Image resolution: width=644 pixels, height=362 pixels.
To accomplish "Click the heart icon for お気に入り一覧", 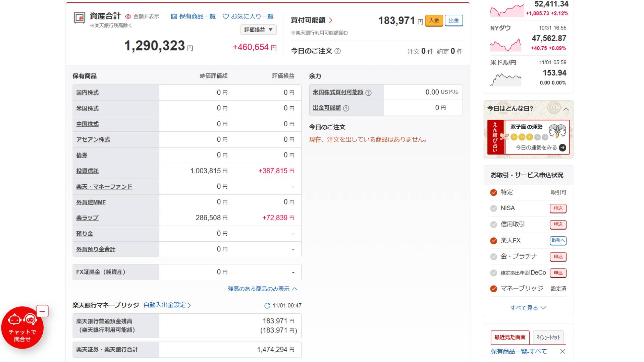I will coord(226,16).
